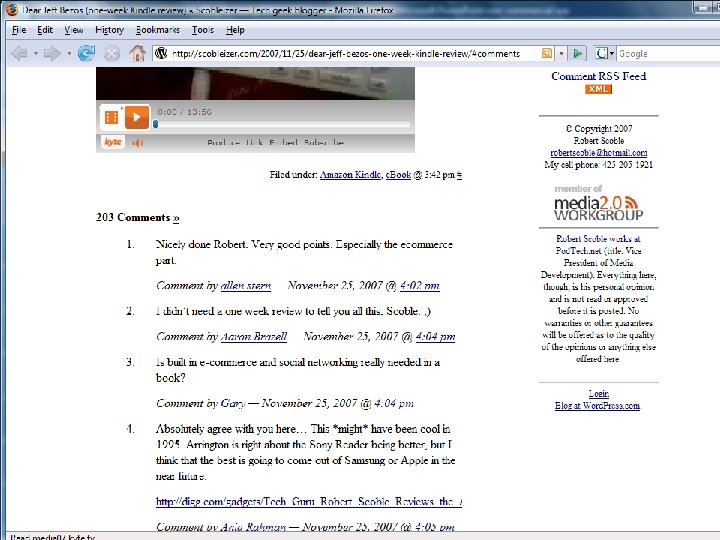Viewport: 720px width, 540px height.
Task: Click the robertscoble@hotmail.com email link
Action: point(599,152)
